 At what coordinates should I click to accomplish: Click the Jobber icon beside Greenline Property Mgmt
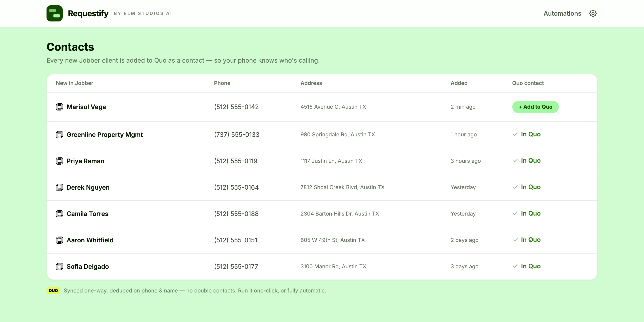(59, 134)
